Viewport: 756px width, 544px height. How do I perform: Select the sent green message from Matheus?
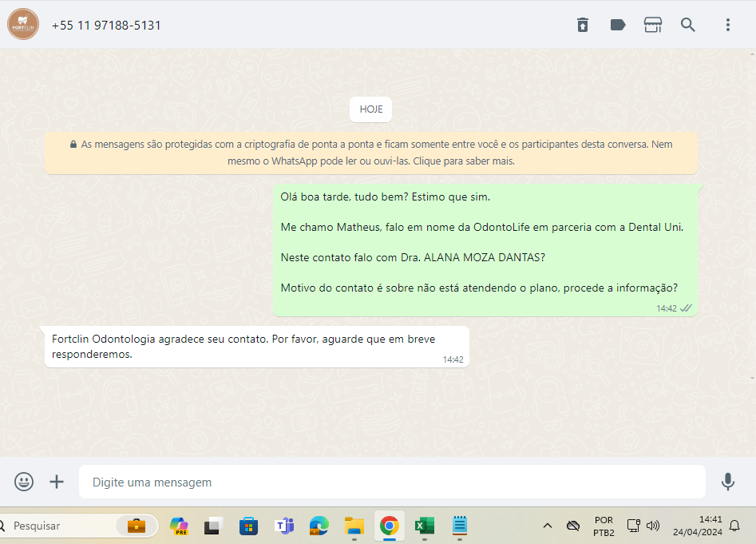[485, 250]
